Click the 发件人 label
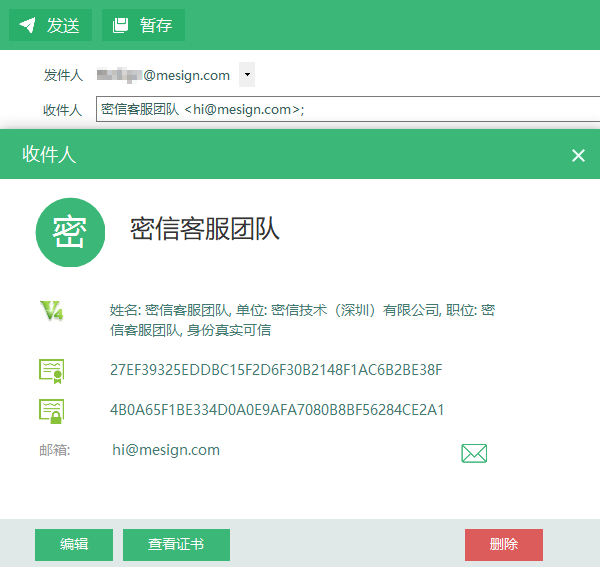This screenshot has width=600, height=567. (63, 75)
